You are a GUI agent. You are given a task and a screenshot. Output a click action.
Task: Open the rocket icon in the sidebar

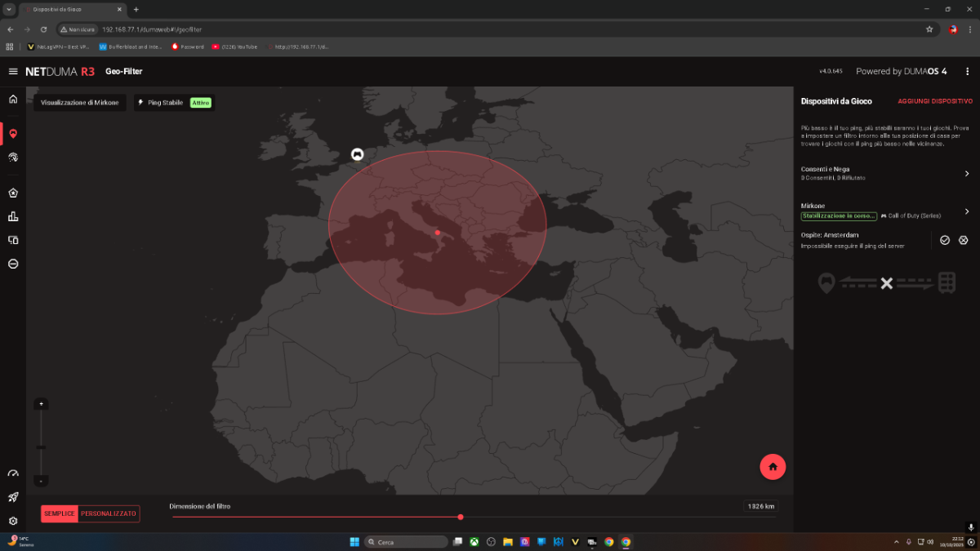tap(13, 497)
